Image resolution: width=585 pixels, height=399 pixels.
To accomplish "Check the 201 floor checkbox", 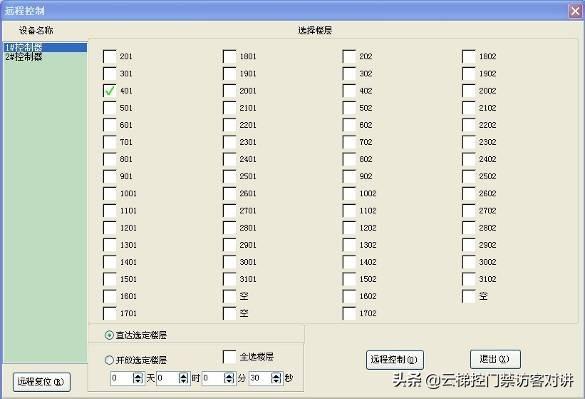I will coord(109,56).
